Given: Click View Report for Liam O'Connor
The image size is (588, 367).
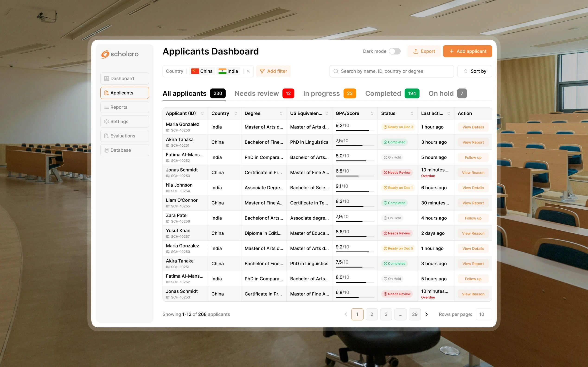Looking at the screenshot, I should (x=473, y=203).
